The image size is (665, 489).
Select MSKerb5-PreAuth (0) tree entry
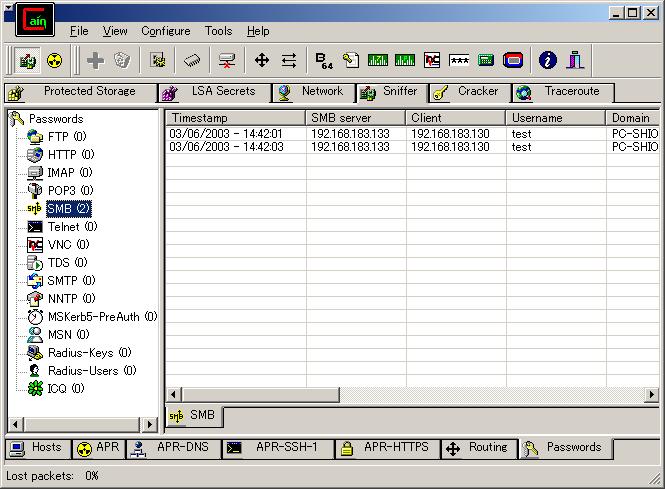[102, 317]
